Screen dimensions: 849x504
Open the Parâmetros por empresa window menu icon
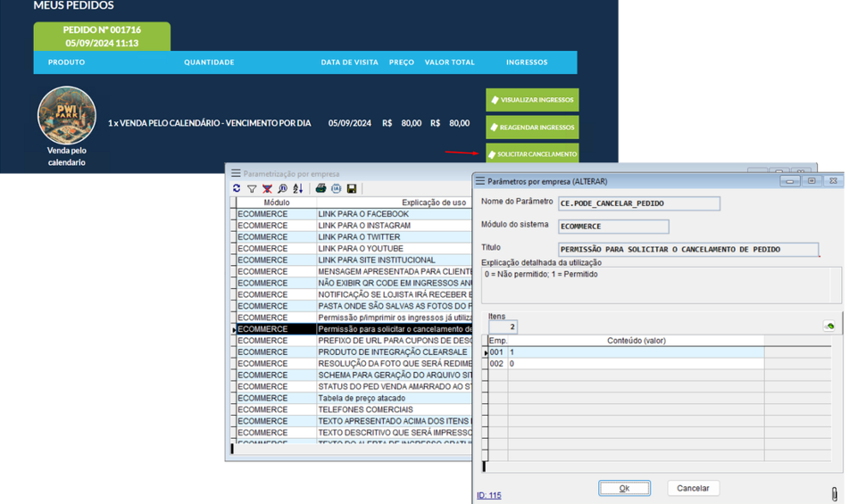pyautogui.click(x=480, y=181)
